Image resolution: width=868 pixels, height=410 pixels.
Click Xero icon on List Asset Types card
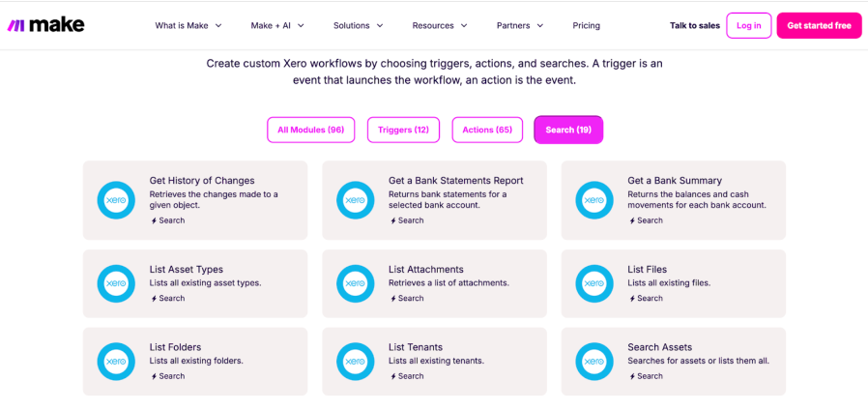(116, 283)
